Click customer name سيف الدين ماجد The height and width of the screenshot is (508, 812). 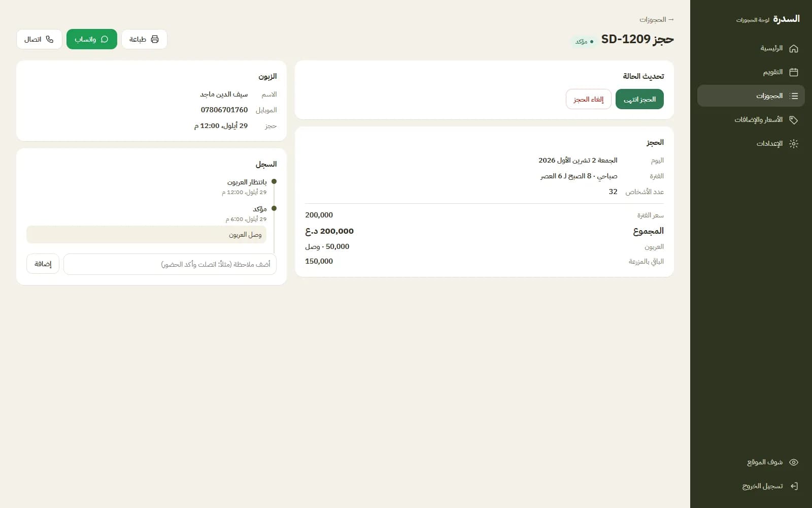[224, 94]
